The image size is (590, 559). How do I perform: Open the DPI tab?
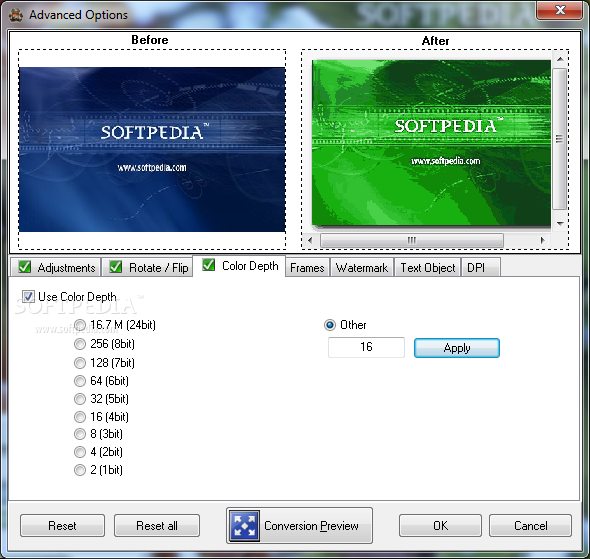click(x=481, y=268)
